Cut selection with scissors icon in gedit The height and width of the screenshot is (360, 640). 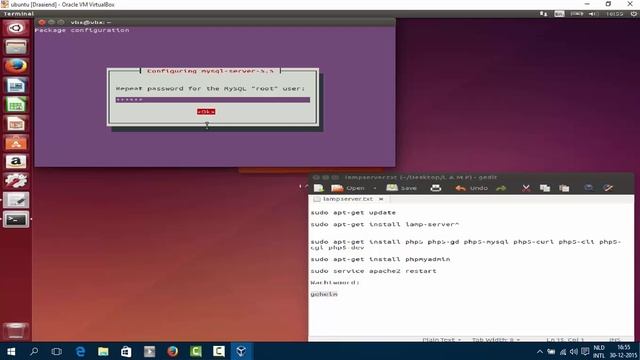point(526,188)
